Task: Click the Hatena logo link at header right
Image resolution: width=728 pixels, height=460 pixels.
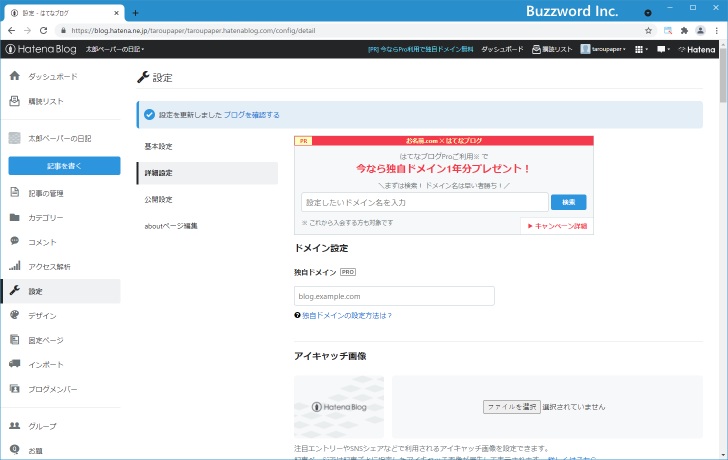Action: pos(696,49)
